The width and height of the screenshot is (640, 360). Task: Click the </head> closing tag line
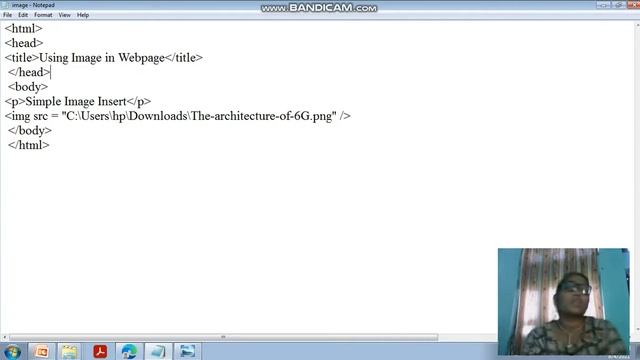point(29,72)
